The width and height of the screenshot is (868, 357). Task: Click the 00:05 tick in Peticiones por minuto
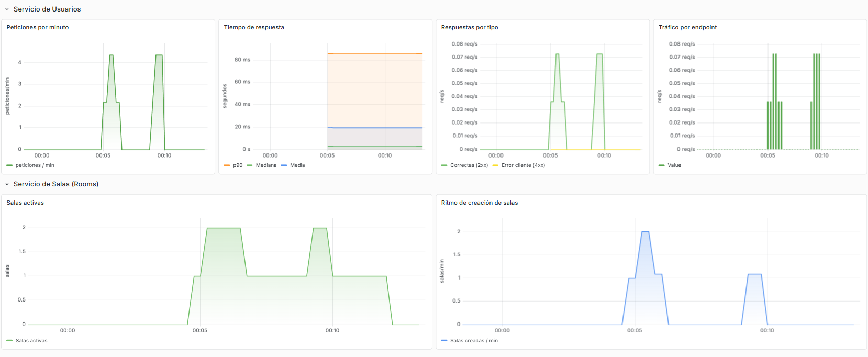(x=103, y=155)
